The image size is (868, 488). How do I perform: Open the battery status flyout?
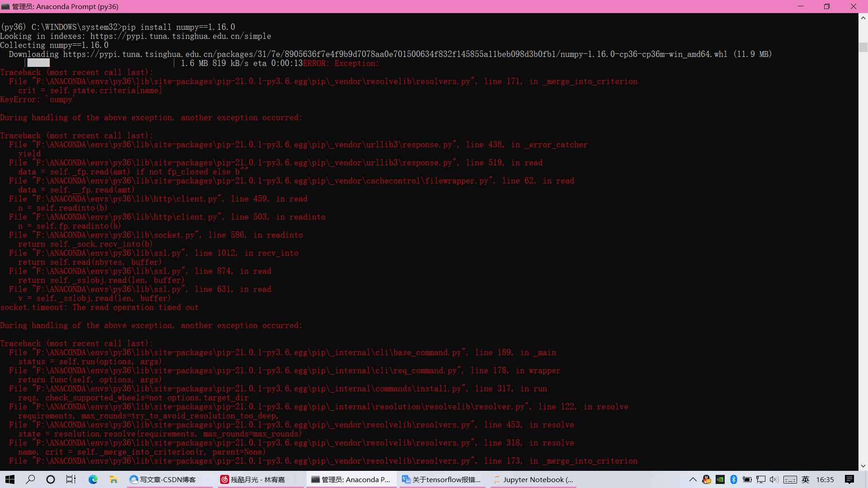(x=747, y=479)
